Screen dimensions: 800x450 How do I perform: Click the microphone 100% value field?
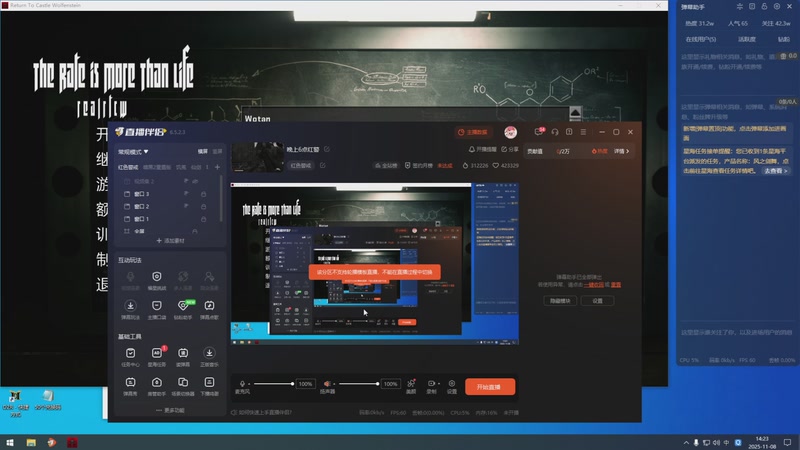click(x=305, y=384)
